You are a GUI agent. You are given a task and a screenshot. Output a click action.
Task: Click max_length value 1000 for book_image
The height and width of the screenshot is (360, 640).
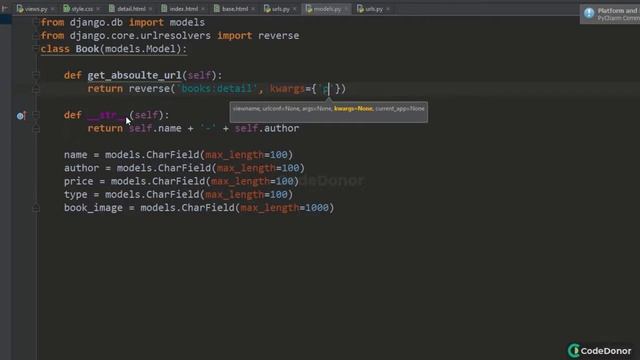click(x=317, y=208)
